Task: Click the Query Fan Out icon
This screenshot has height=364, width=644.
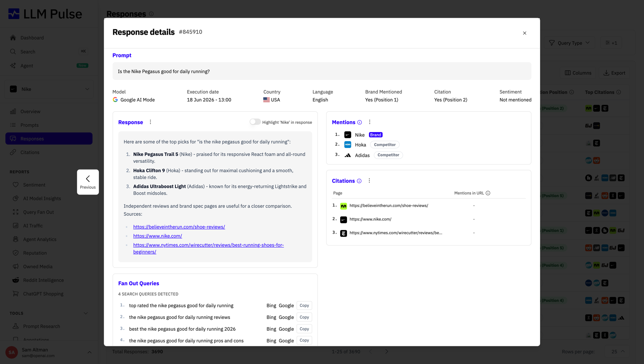Action: tap(16, 212)
